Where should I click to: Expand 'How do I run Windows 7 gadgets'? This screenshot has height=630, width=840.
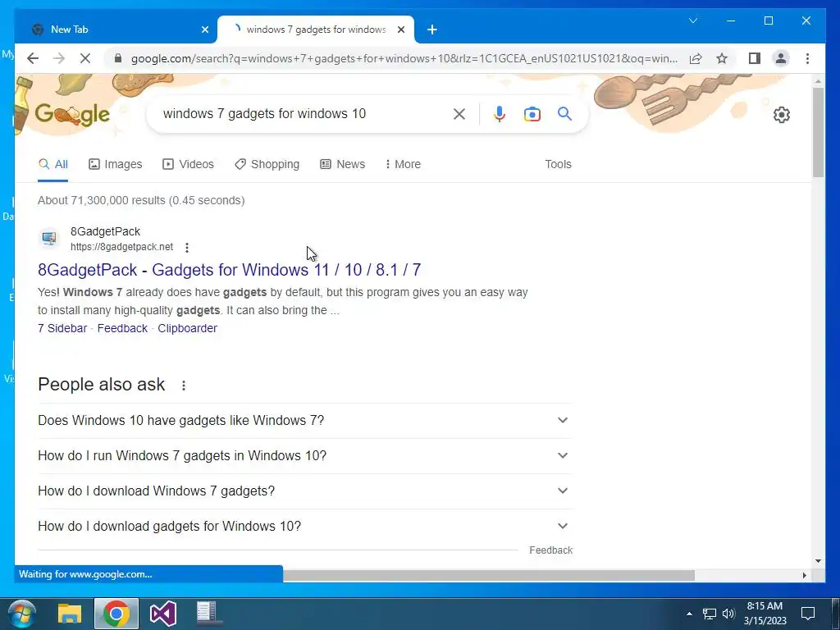(305, 456)
